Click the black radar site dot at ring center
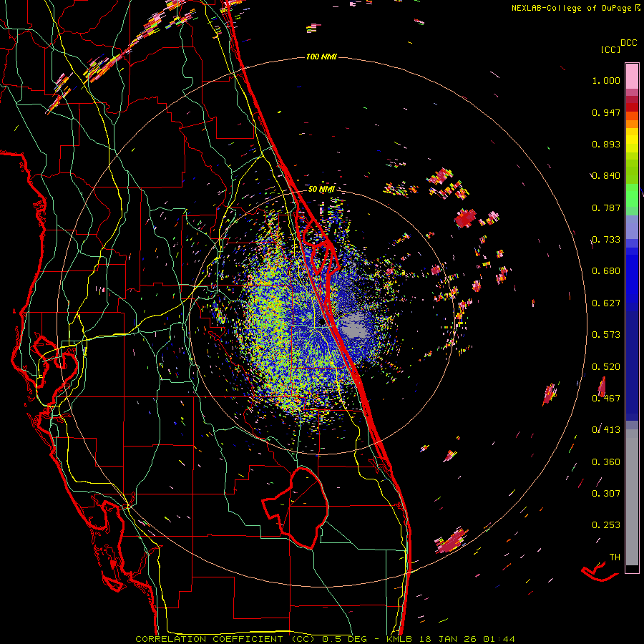Image resolution: width=644 pixels, height=644 pixels. point(321,323)
